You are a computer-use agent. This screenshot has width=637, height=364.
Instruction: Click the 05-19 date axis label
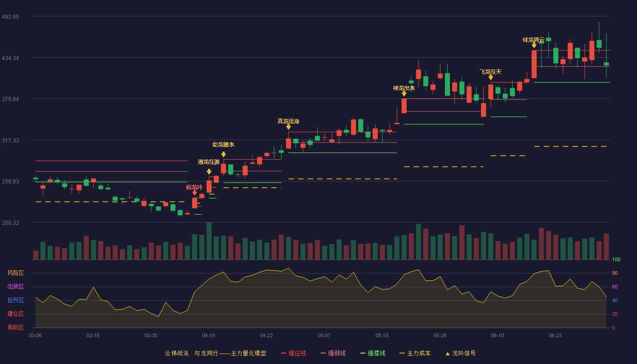pyautogui.click(x=382, y=335)
